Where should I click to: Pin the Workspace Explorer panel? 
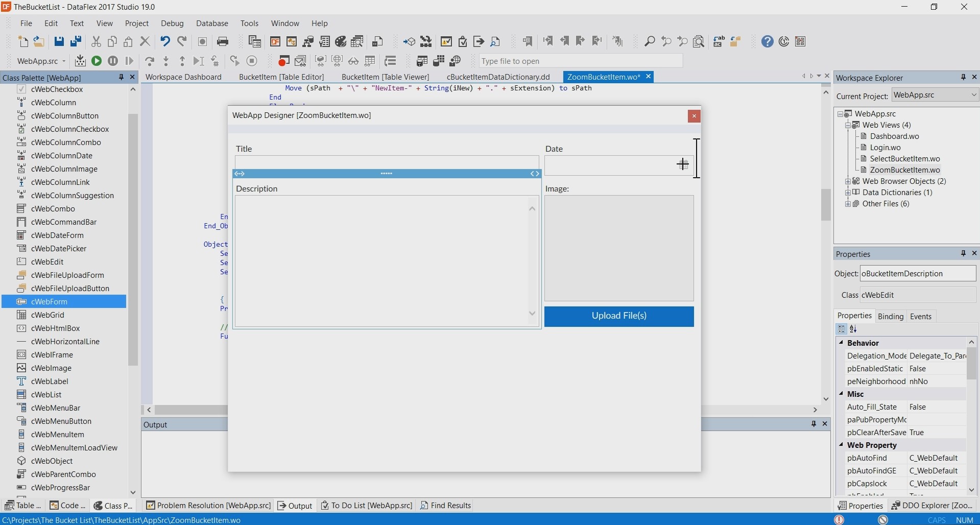[963, 77]
